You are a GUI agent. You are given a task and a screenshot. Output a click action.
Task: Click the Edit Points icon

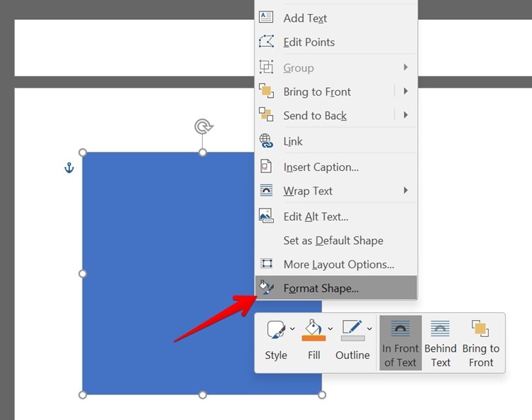click(x=266, y=41)
